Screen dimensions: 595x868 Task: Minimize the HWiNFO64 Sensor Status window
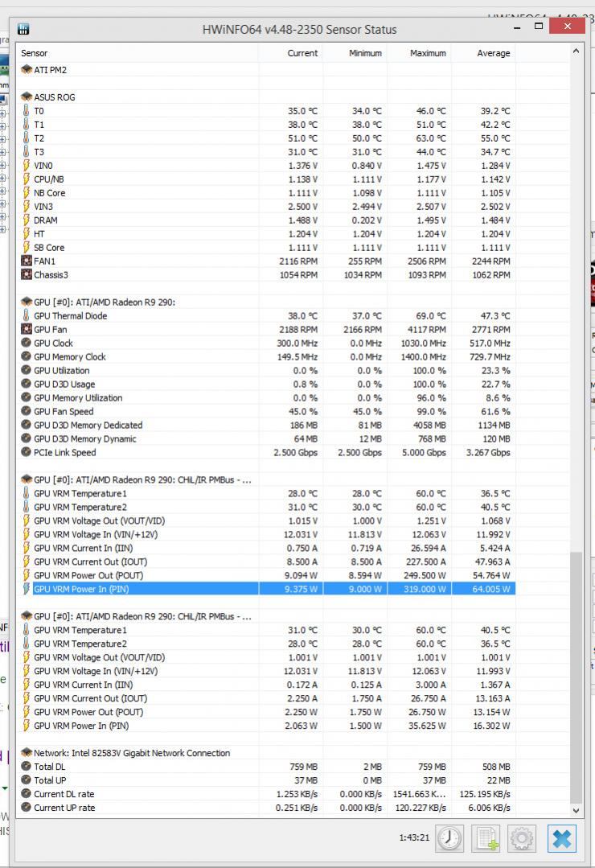click(517, 27)
